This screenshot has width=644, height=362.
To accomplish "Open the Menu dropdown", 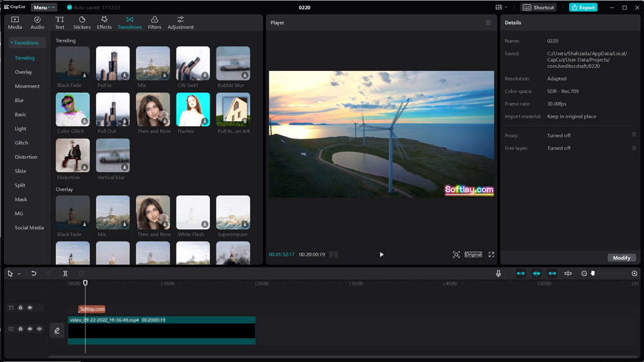I will [44, 7].
